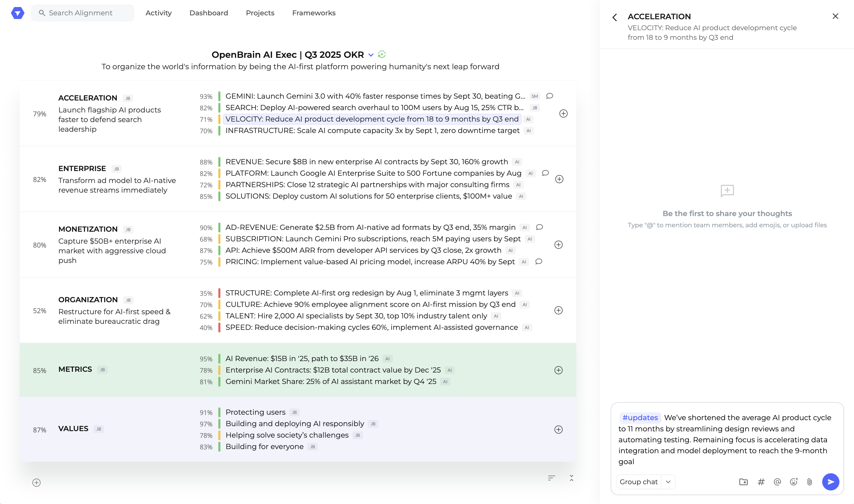Go to the Frameworks tab
Screen dimensions: 854x504
314,13
